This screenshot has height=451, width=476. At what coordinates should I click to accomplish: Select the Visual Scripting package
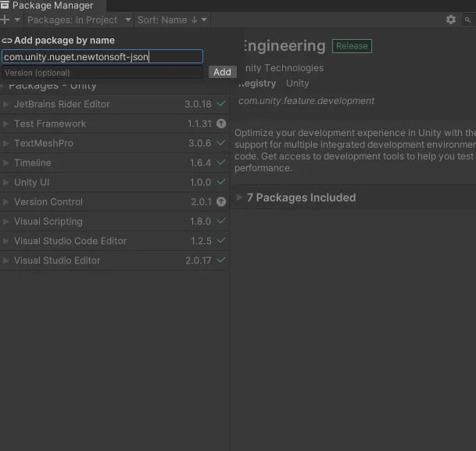(x=114, y=221)
